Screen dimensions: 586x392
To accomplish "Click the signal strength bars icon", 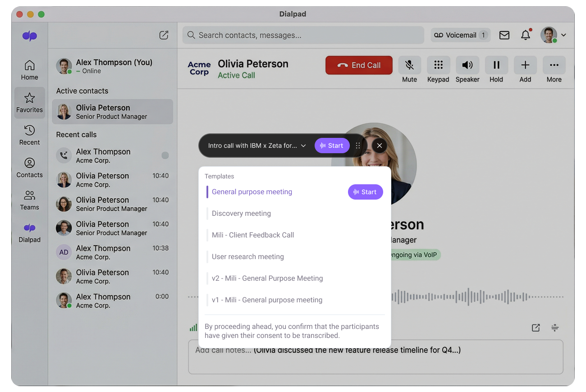I will (x=193, y=328).
